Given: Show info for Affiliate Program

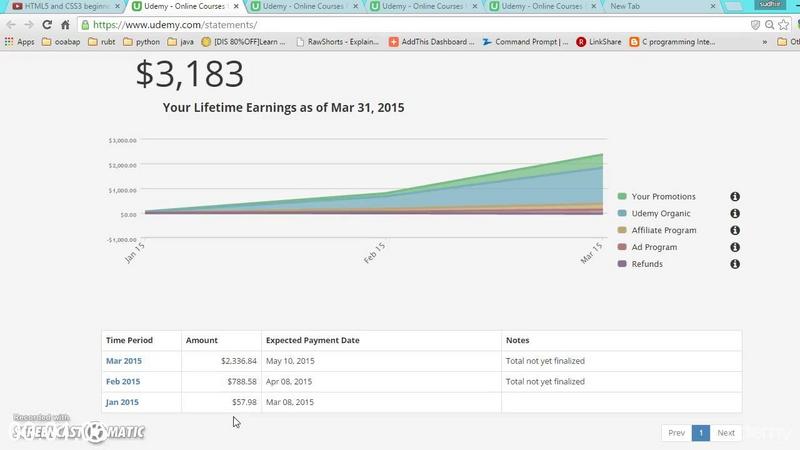Looking at the screenshot, I should pos(735,230).
